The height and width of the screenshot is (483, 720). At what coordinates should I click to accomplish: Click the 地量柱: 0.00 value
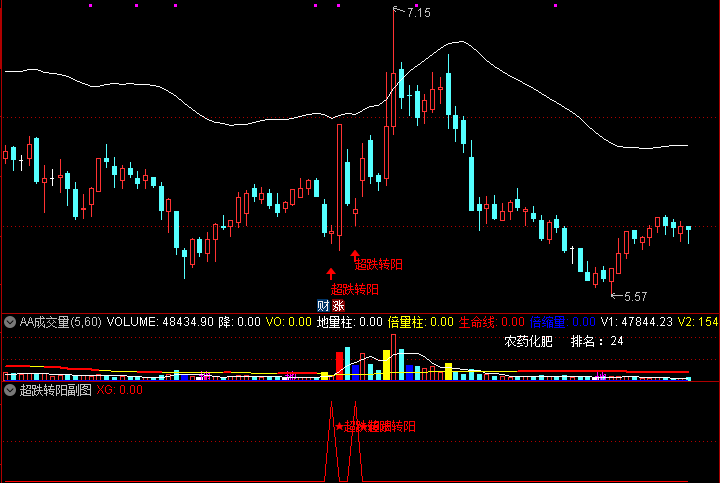click(349, 322)
